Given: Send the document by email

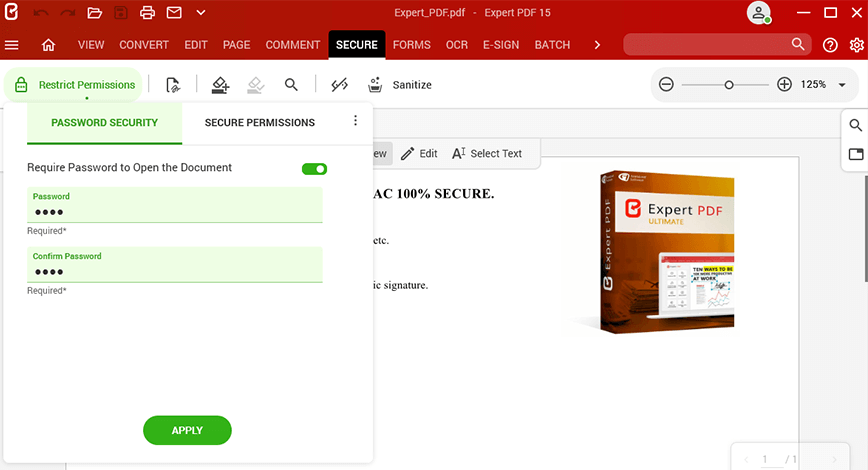Looking at the screenshot, I should [x=174, y=12].
